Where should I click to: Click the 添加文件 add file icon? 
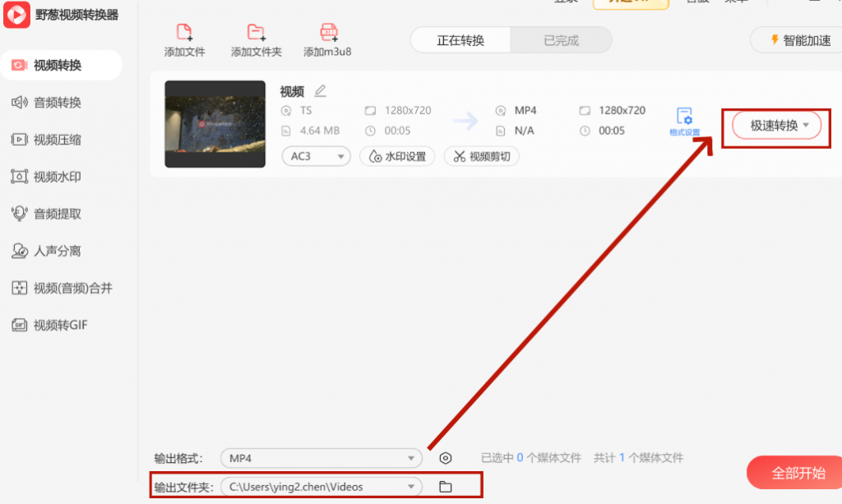click(x=183, y=33)
